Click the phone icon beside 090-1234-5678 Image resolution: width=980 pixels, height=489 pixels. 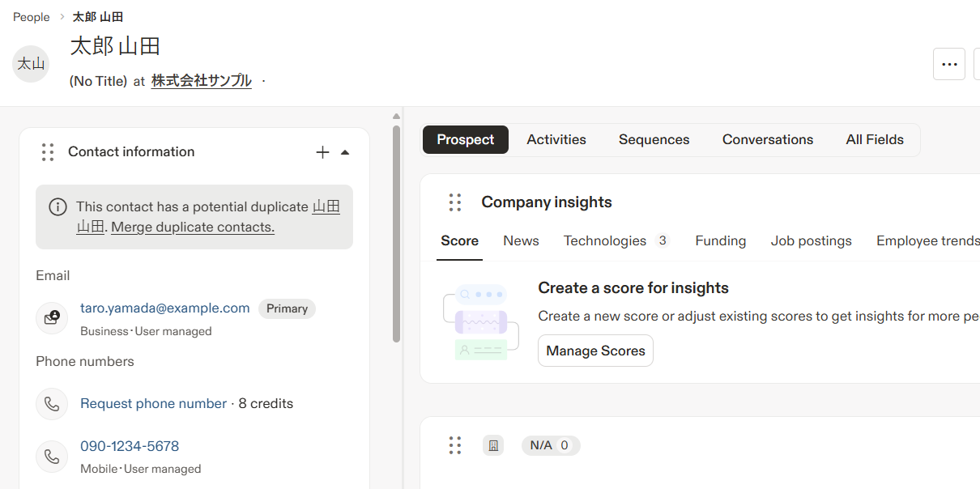click(52, 457)
